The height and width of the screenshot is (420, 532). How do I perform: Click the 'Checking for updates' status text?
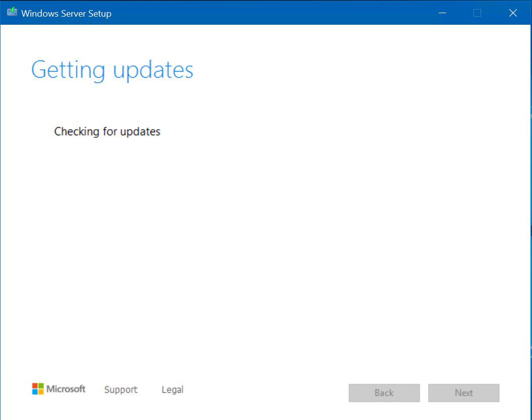[x=107, y=132]
